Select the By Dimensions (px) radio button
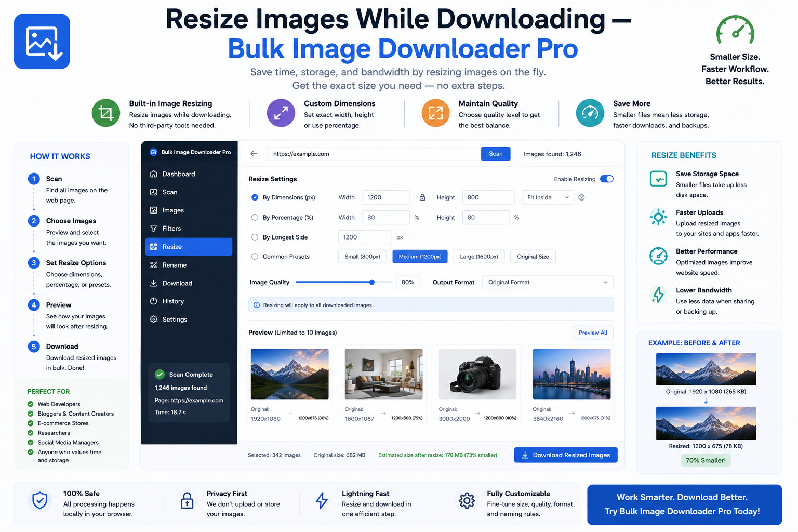Viewport: 798px width, 532px height. [x=255, y=197]
